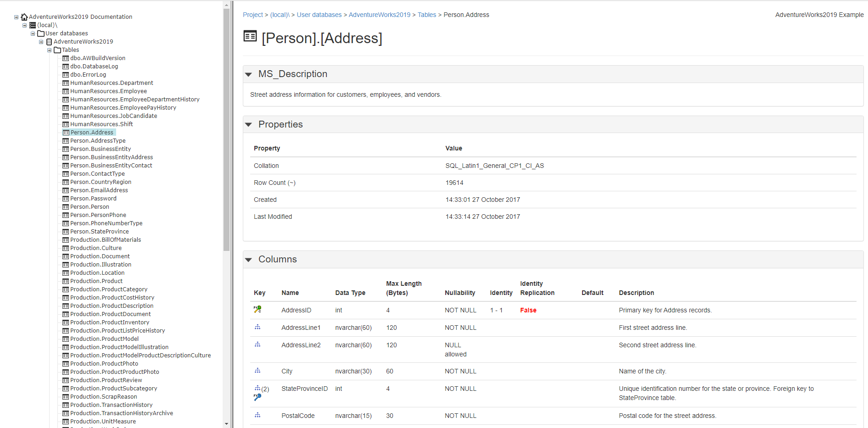Open the AdventureWorks2019 breadcrumb link
Viewport: 868px width, 428px height.
pos(380,15)
